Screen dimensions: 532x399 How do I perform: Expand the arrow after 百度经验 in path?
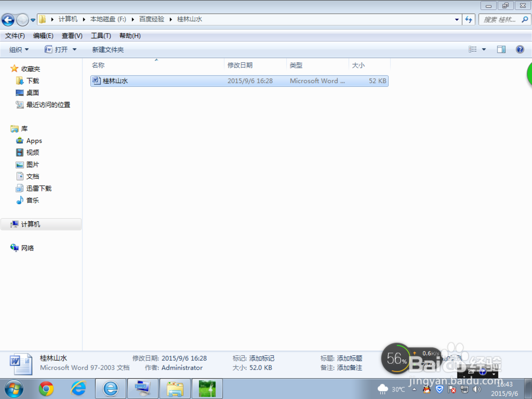tap(171, 19)
